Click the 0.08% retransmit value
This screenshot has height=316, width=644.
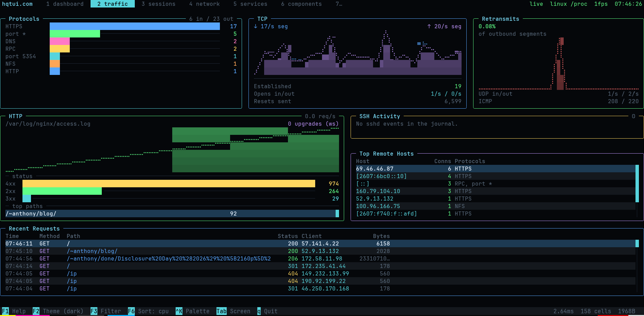click(x=487, y=26)
